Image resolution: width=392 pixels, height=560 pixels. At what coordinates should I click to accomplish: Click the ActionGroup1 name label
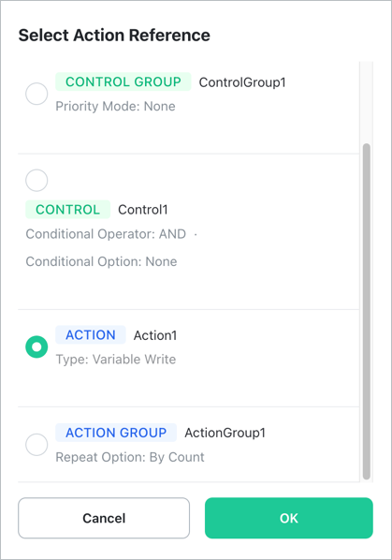click(225, 433)
